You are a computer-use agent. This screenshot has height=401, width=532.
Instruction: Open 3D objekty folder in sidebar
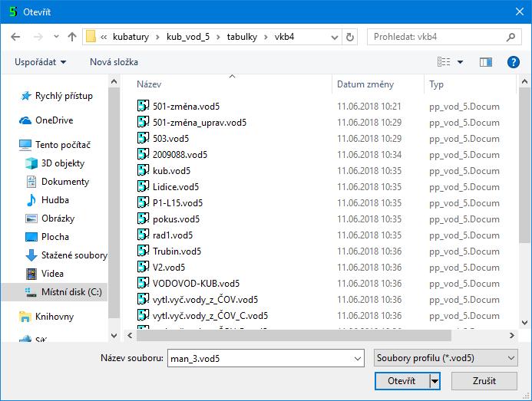tap(55, 163)
